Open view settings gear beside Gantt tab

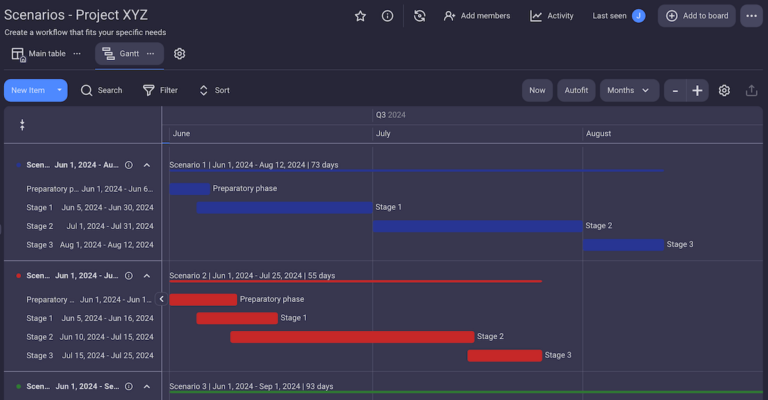[180, 54]
